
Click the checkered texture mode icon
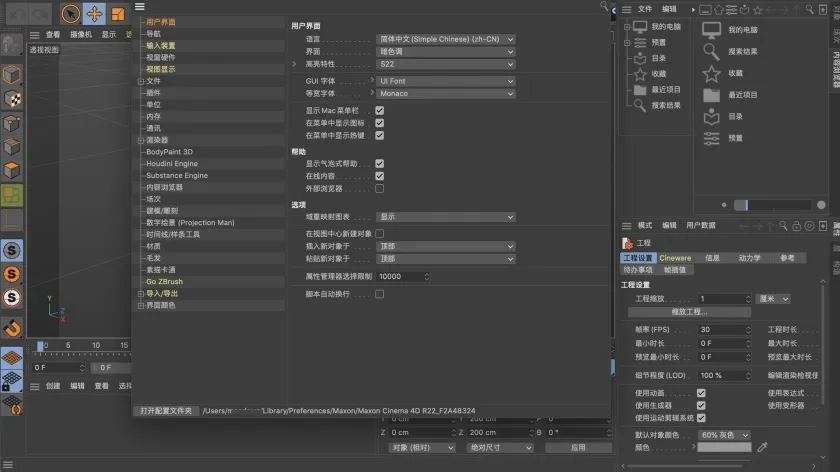pos(12,99)
